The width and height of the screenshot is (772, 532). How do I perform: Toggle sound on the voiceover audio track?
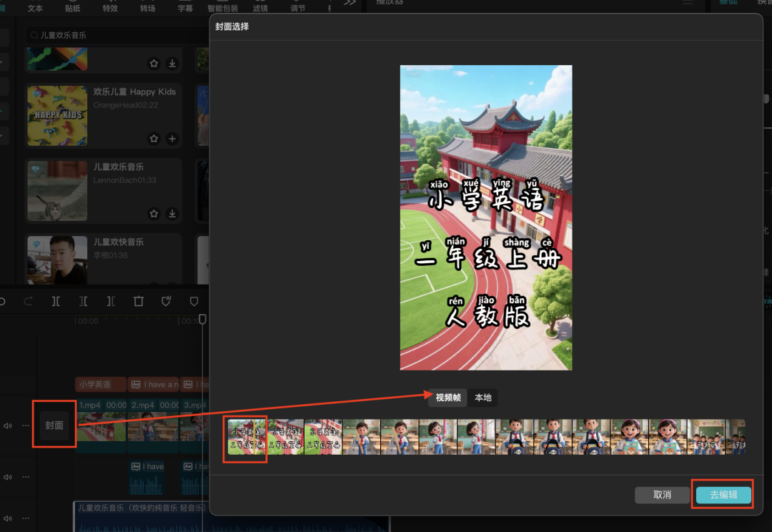[x=8, y=477]
